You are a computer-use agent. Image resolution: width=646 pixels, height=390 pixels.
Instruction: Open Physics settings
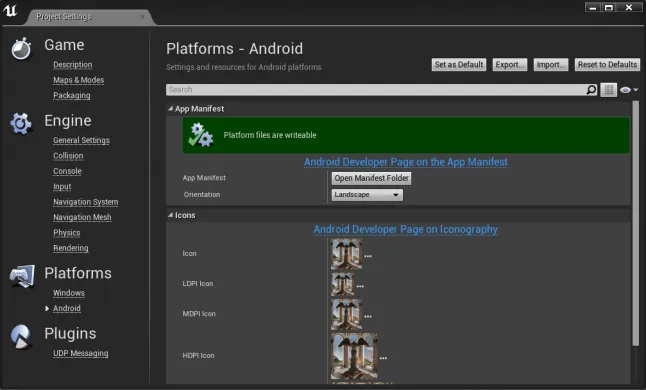click(x=67, y=233)
